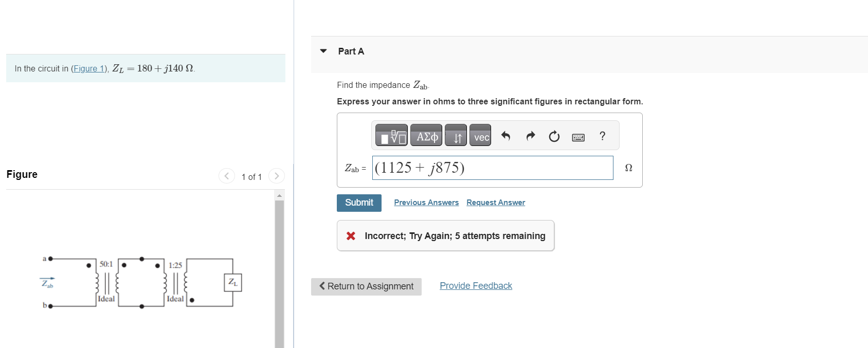This screenshot has height=348, width=868.
Task: Open the keyboard shortcuts tool
Action: 577,136
